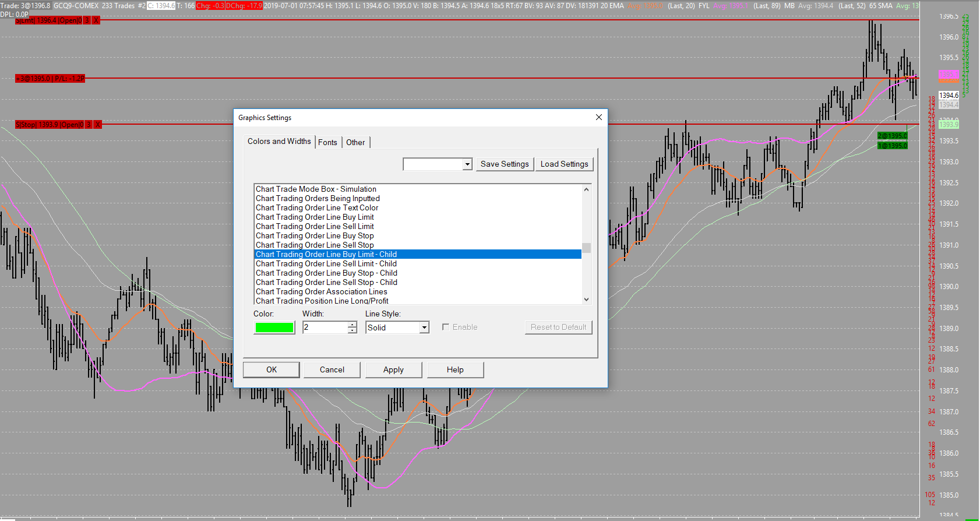The image size is (980, 521).
Task: Toggle the Enable checkbox
Action: click(x=446, y=328)
